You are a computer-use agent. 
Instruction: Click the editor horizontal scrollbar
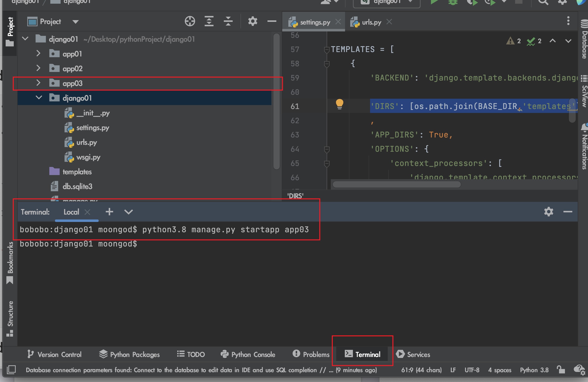click(397, 184)
